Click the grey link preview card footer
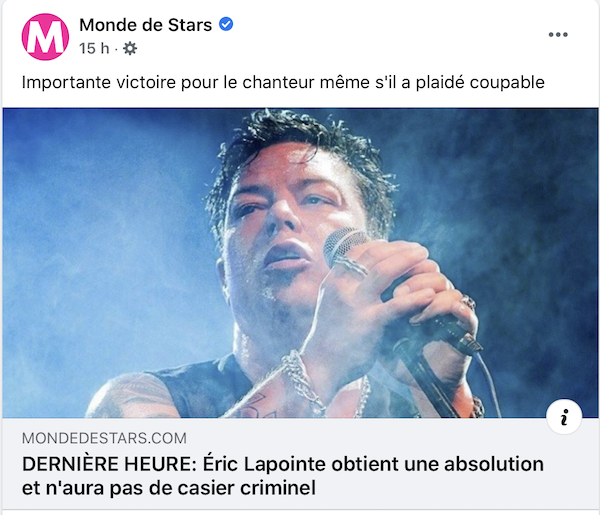Viewport: 600px width, 515px height. (x=300, y=464)
